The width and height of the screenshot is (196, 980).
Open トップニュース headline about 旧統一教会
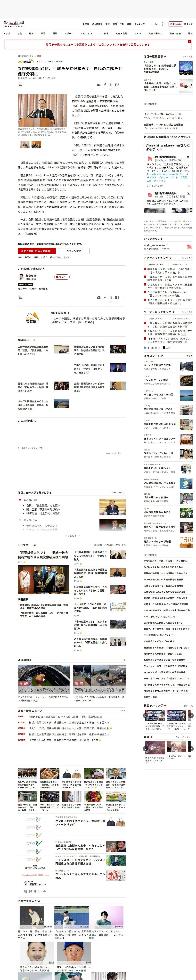point(43,555)
